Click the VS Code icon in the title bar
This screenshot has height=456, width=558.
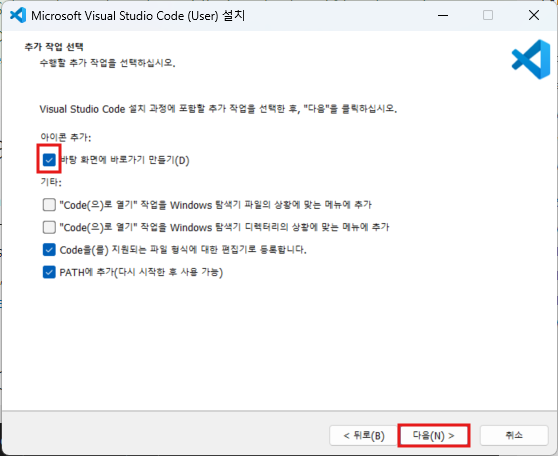point(18,15)
